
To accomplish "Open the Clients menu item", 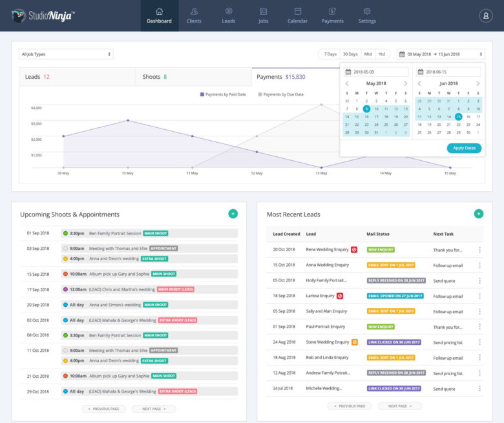I will (194, 15).
